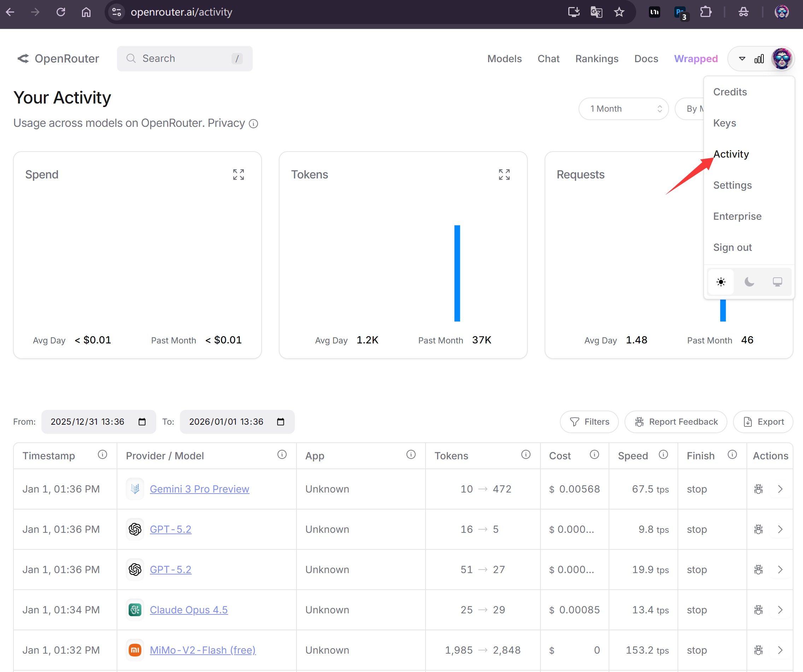Open the Gemini 3 Pro Preview link

tap(199, 489)
